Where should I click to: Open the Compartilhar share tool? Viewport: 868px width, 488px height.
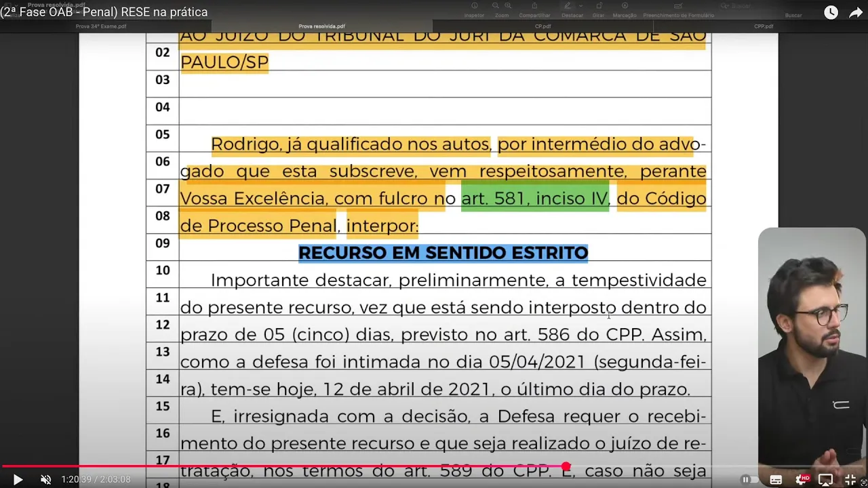[534, 9]
